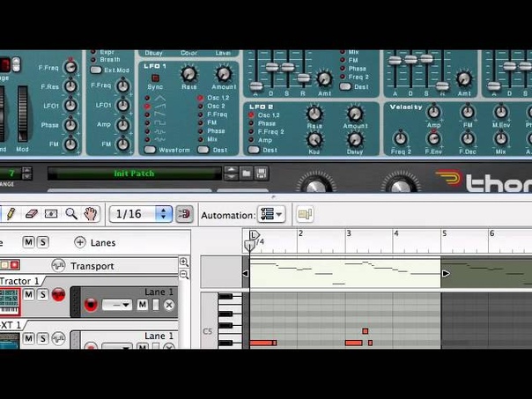Click the Ext.Mod selector button
This screenshot has width=532, height=399.
96,70
